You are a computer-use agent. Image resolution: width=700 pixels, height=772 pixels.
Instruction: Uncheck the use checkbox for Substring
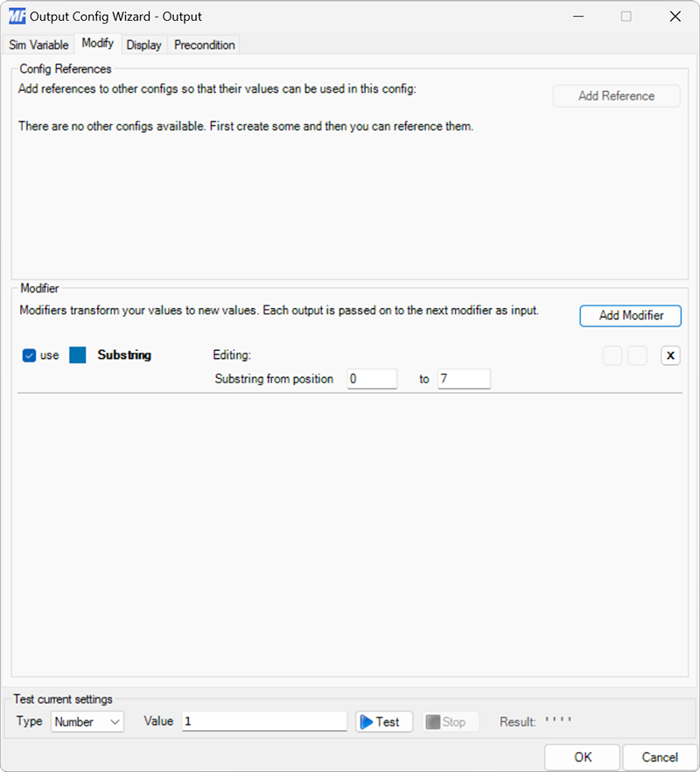(x=29, y=355)
